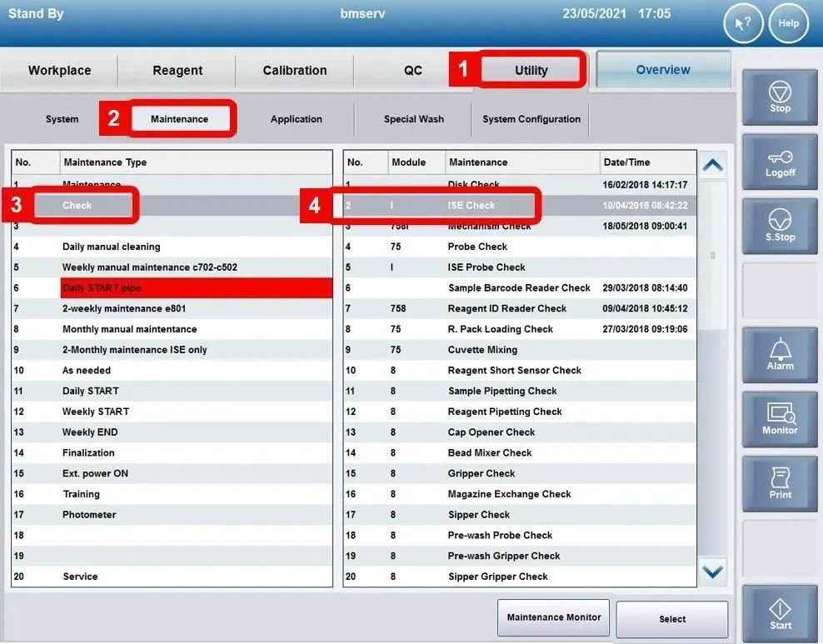Image resolution: width=823 pixels, height=644 pixels.
Task: Select the System sub-tab
Action: tap(62, 119)
